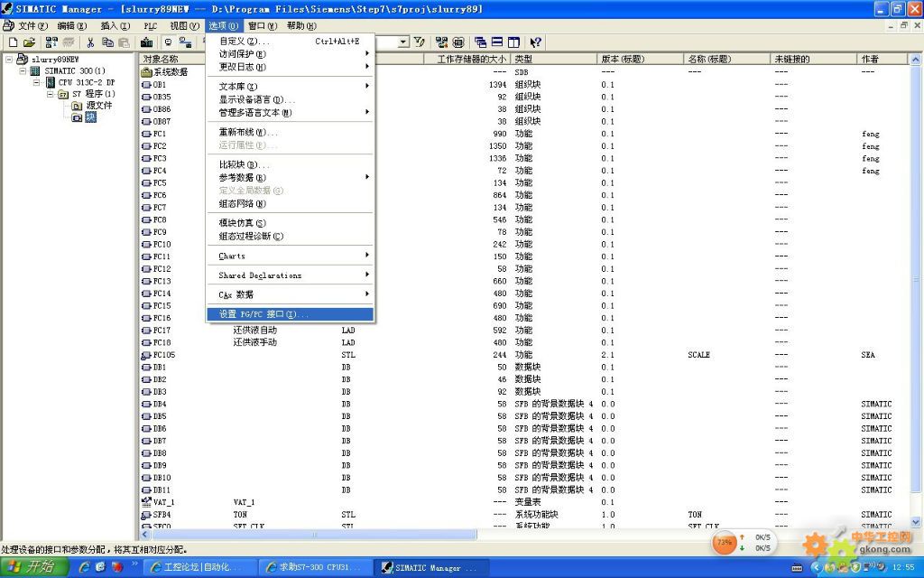924x578 pixels.
Task: Choose 自定义 menu entry
Action: 290,42
